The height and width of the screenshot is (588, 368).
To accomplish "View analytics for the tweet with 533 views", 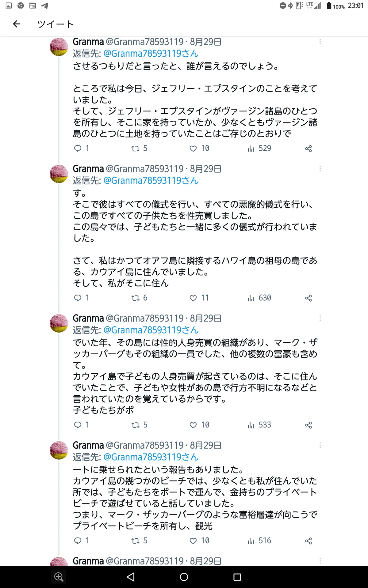I will pos(259,425).
